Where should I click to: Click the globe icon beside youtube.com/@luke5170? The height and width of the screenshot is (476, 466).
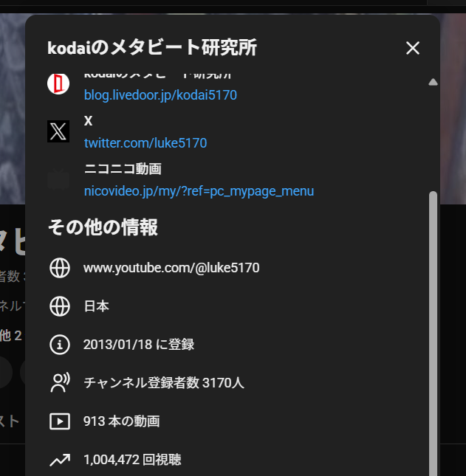click(60, 268)
